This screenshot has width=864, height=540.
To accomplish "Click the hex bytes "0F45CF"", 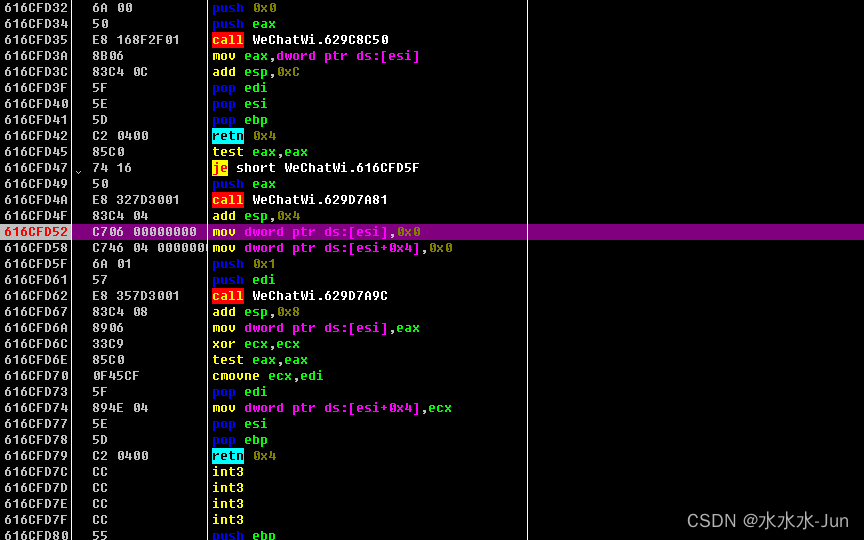I will (116, 375).
